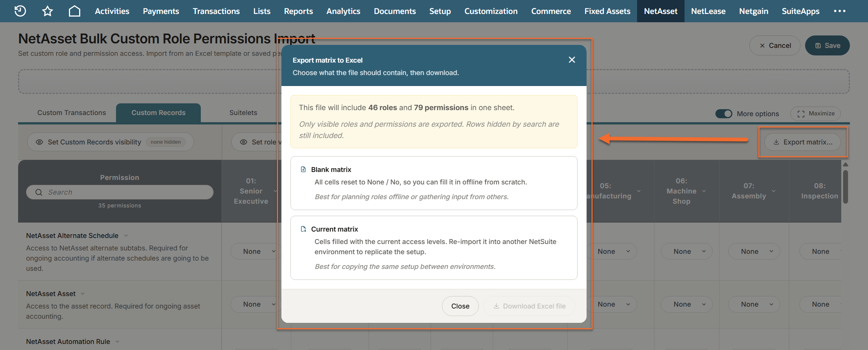Open Senior Executive access dropdown for NetAsset Asset

coord(255,304)
